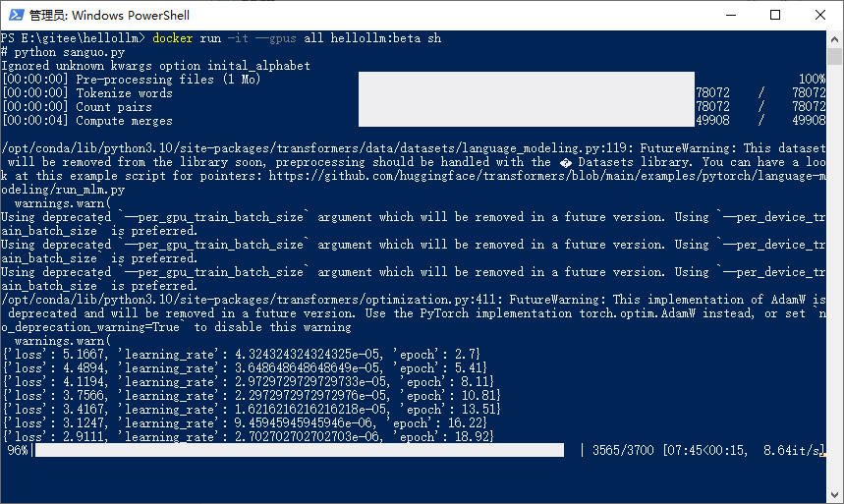Screen dimensions: 844x504
Task: Click the Compute merges output line
Action: 87,121
